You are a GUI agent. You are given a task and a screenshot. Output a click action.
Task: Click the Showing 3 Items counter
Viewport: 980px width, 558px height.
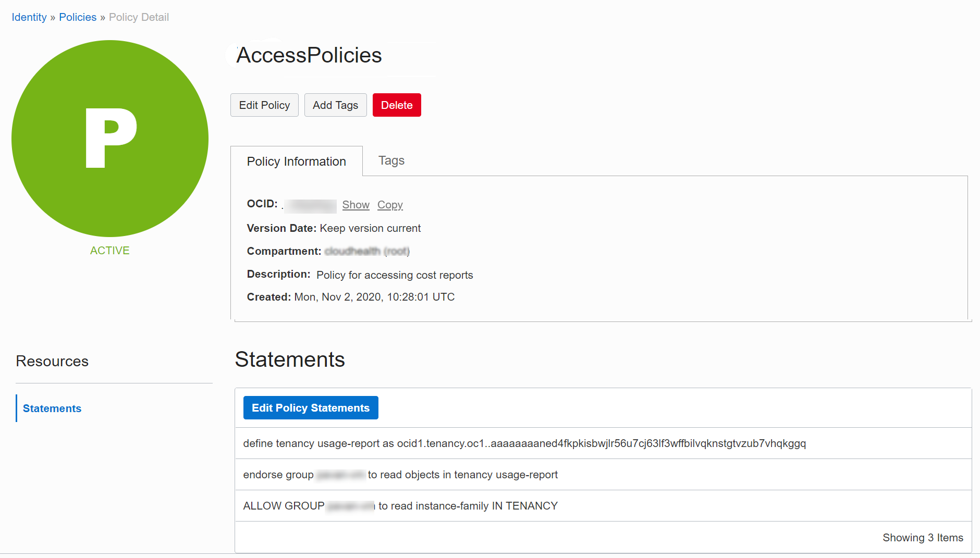(923, 537)
